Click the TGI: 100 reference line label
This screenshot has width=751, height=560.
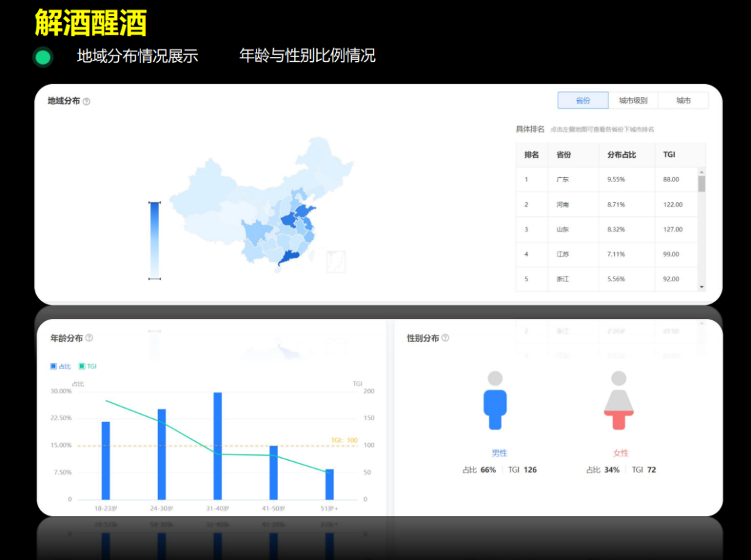(344, 440)
